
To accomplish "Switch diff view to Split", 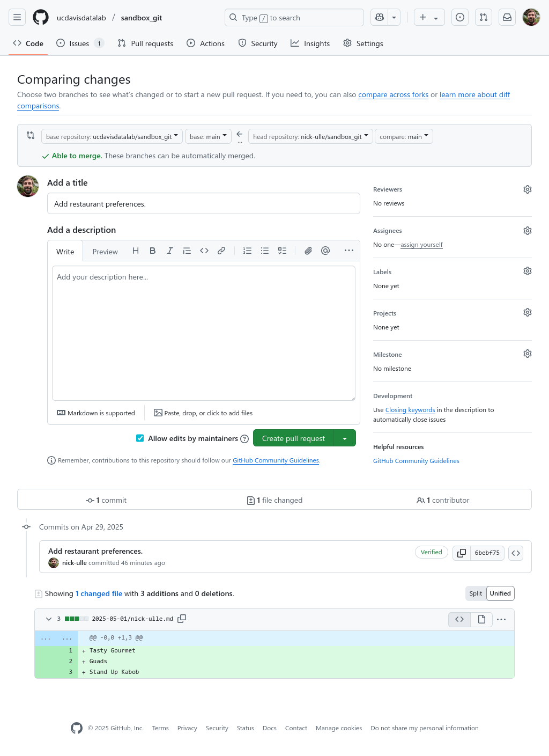I will [x=475, y=593].
